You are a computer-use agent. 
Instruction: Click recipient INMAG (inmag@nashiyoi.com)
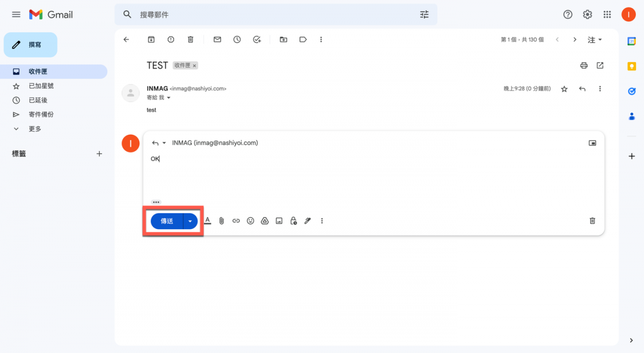pyautogui.click(x=215, y=143)
